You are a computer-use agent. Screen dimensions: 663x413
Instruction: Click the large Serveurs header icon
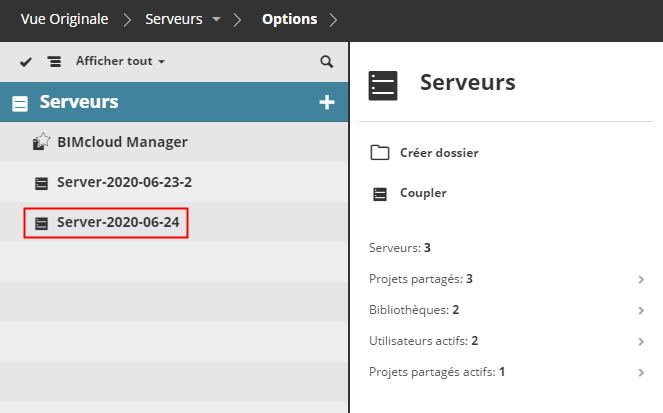pos(383,84)
